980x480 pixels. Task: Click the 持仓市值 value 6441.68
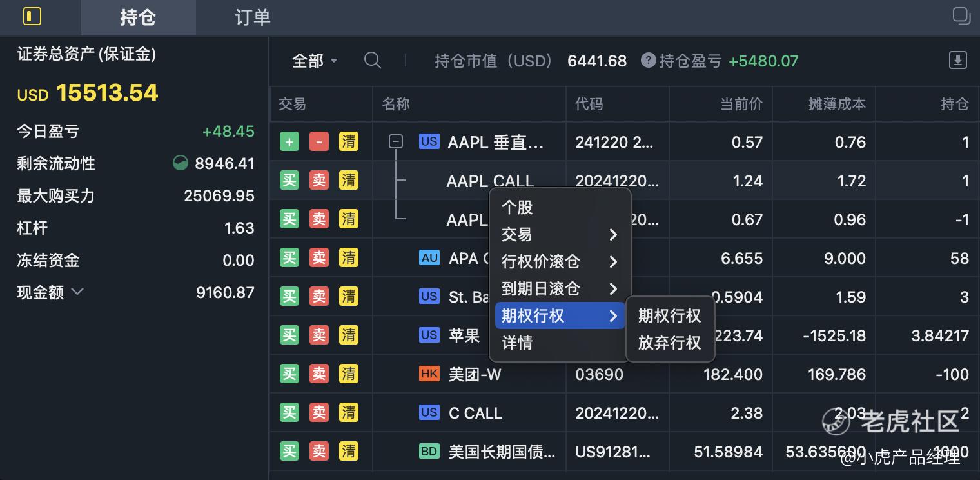tap(597, 61)
